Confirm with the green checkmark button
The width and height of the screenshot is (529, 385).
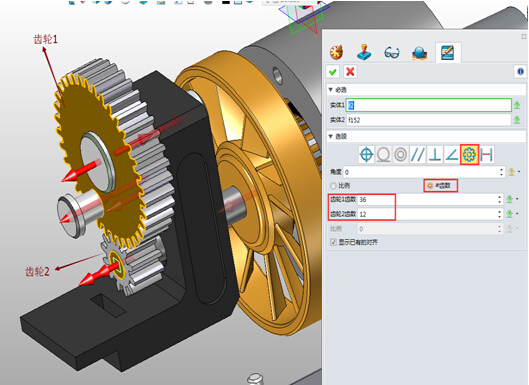[333, 72]
